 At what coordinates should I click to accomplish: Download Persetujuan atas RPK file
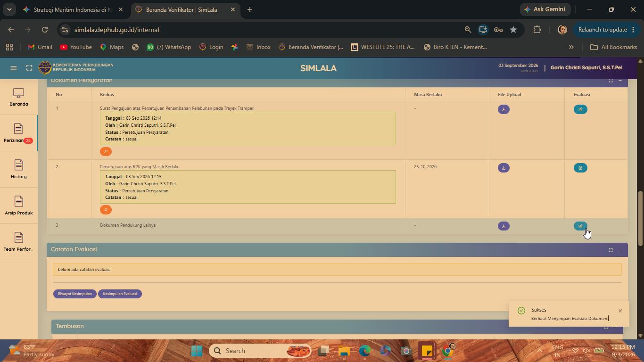click(x=504, y=168)
